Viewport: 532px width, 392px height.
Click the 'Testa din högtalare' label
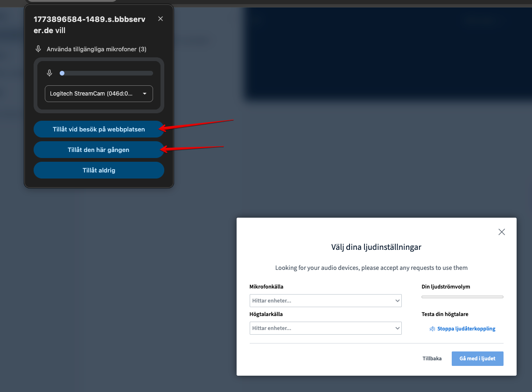tap(445, 314)
